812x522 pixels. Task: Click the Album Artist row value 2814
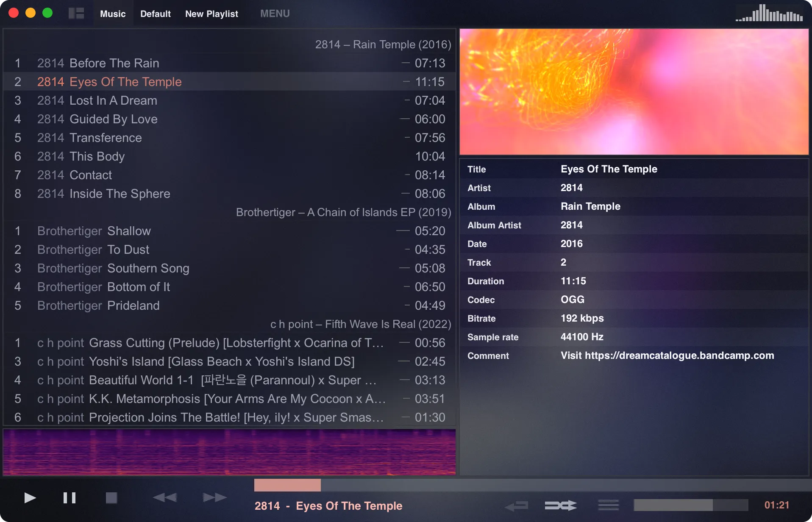pos(572,225)
